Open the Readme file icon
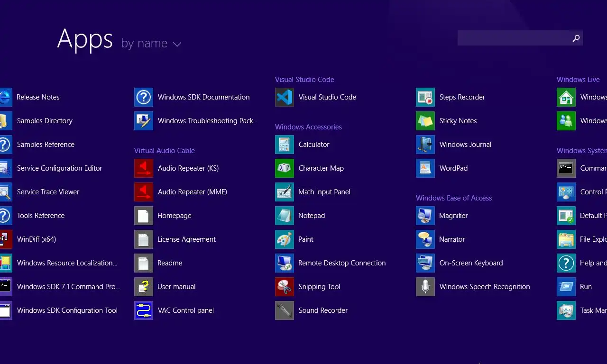 click(x=144, y=263)
